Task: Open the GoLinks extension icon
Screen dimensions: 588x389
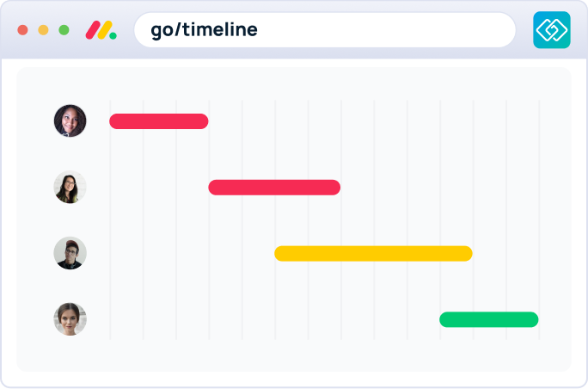Action: 551,30
